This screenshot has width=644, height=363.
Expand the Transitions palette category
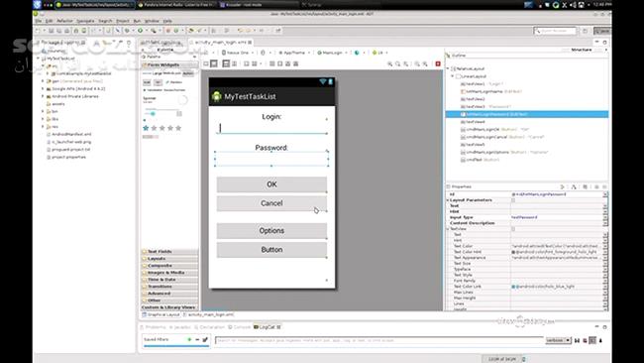point(169,287)
